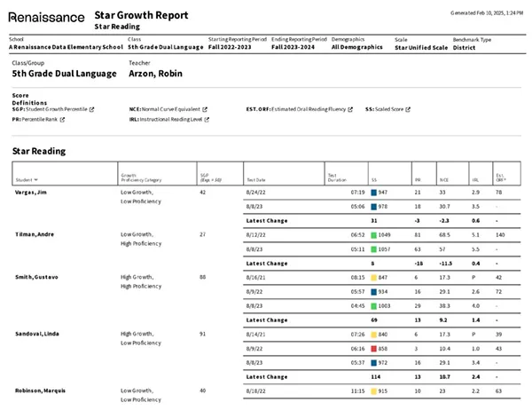Image resolution: width=532 pixels, height=410 pixels.
Task: Click the Star Reading section heading
Action: 39,151
